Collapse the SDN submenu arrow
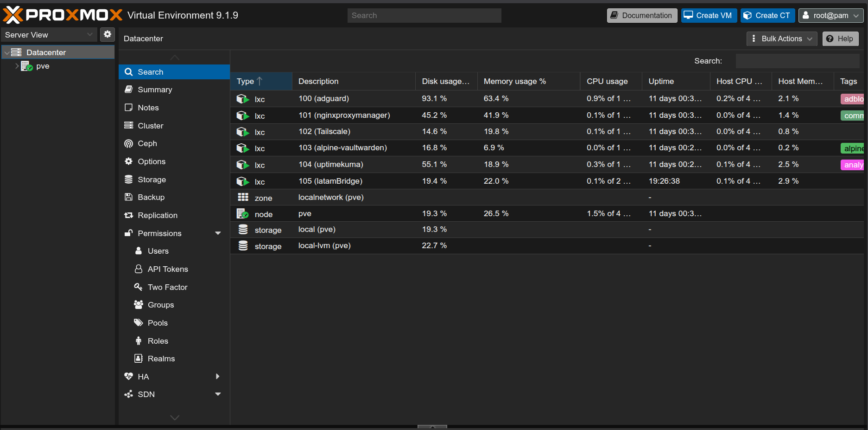868x430 pixels. click(218, 394)
